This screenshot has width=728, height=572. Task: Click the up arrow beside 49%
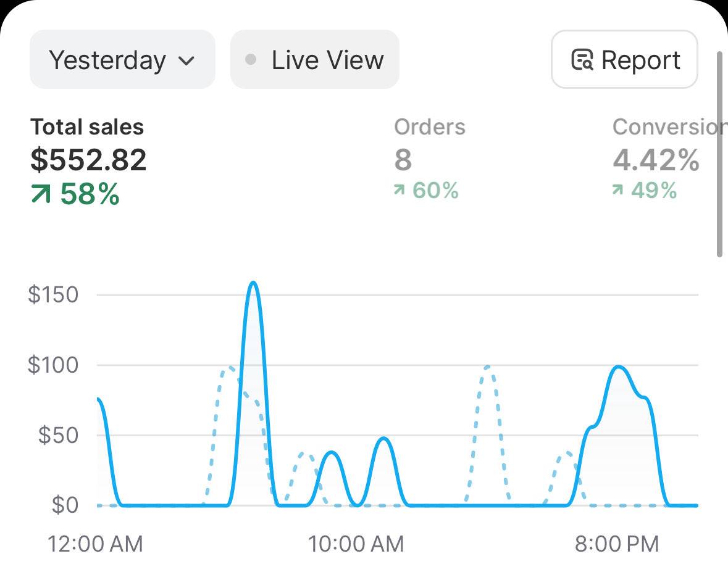(x=617, y=189)
